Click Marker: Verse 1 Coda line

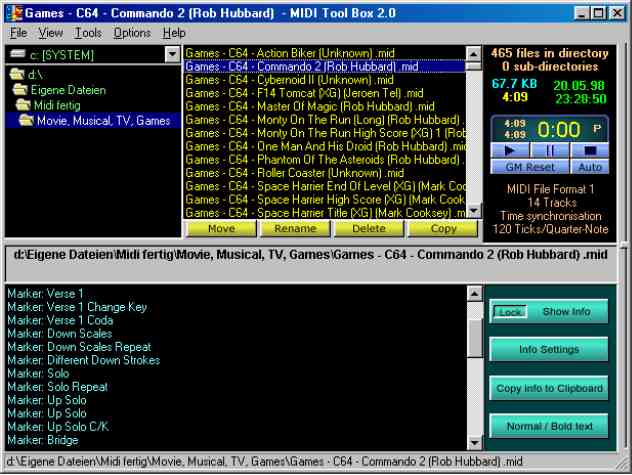[x=60, y=320]
